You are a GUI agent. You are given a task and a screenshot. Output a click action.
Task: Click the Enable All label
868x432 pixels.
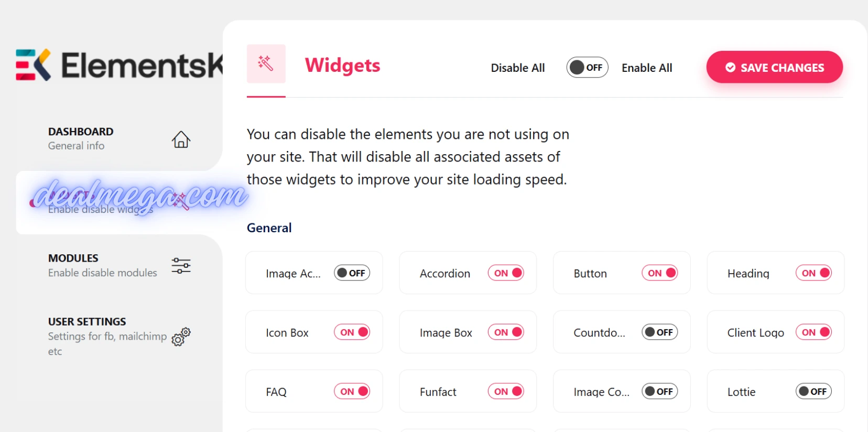pos(647,68)
